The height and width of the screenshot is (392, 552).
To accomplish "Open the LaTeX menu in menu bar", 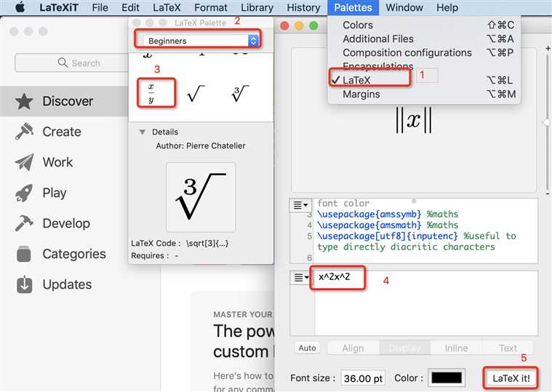I will tap(167, 7).
